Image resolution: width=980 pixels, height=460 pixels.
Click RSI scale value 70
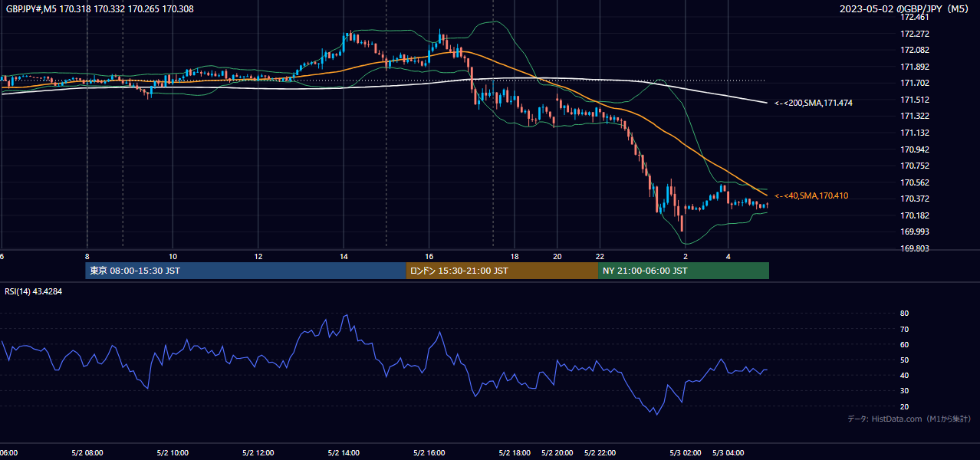(x=905, y=329)
